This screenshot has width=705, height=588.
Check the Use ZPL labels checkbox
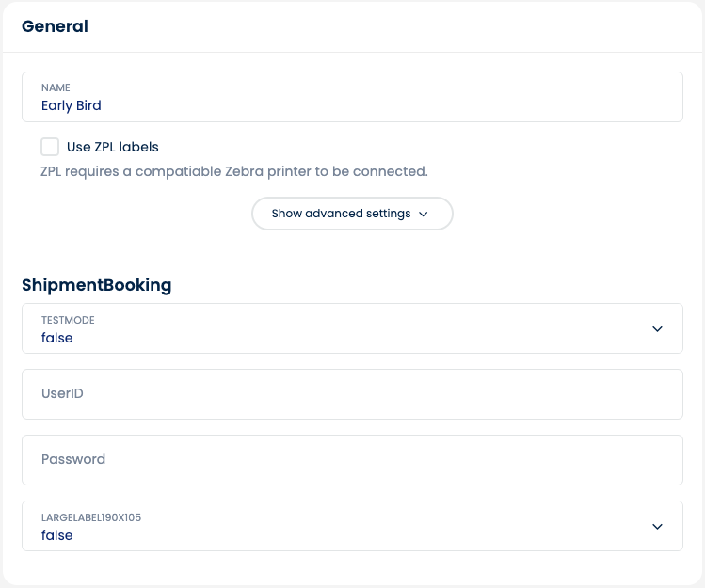(x=50, y=147)
